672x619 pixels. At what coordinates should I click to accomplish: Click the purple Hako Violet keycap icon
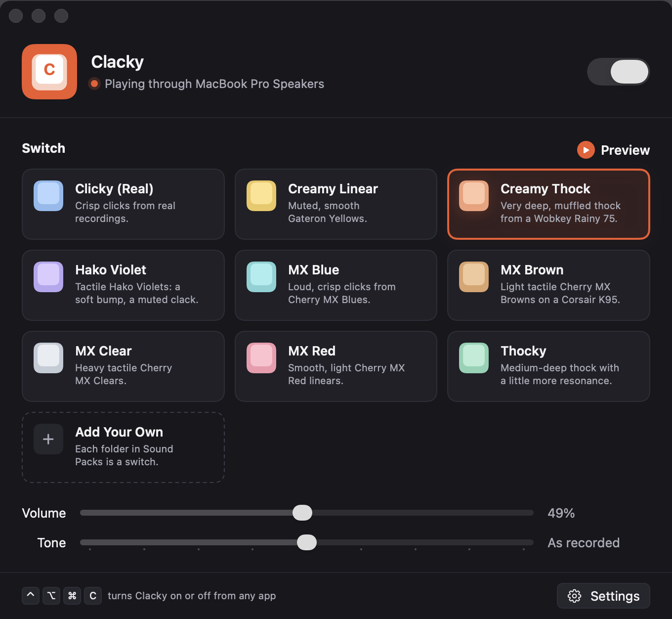point(48,277)
